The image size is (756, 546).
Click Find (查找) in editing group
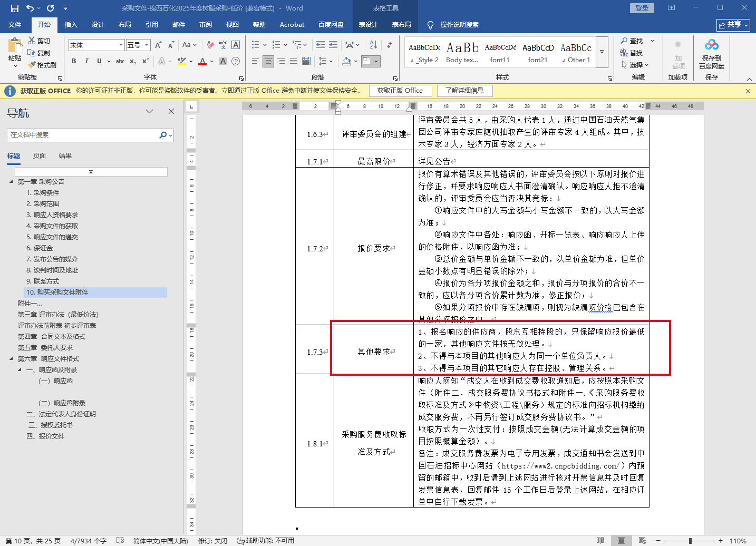pos(632,41)
